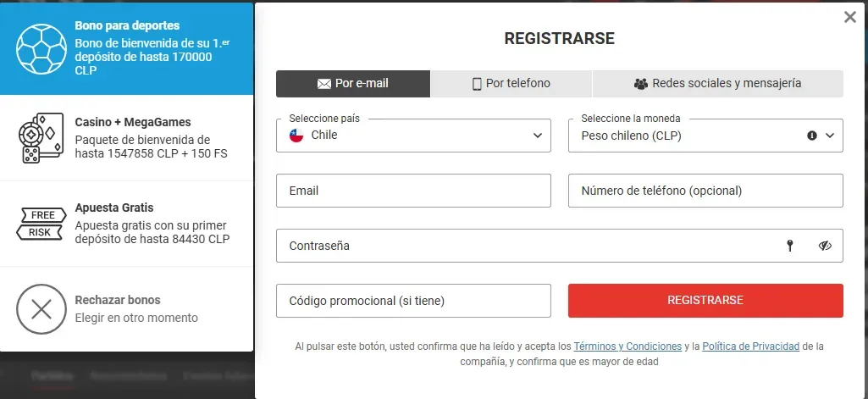Toggle password visibility eye icon
The image size is (868, 399).
click(x=826, y=246)
